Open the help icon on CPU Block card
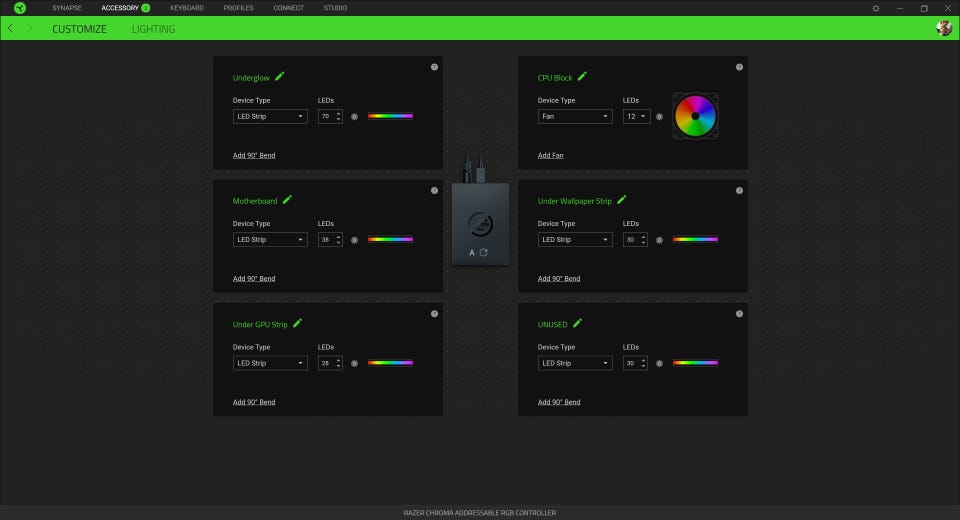960x520 pixels. (x=739, y=67)
